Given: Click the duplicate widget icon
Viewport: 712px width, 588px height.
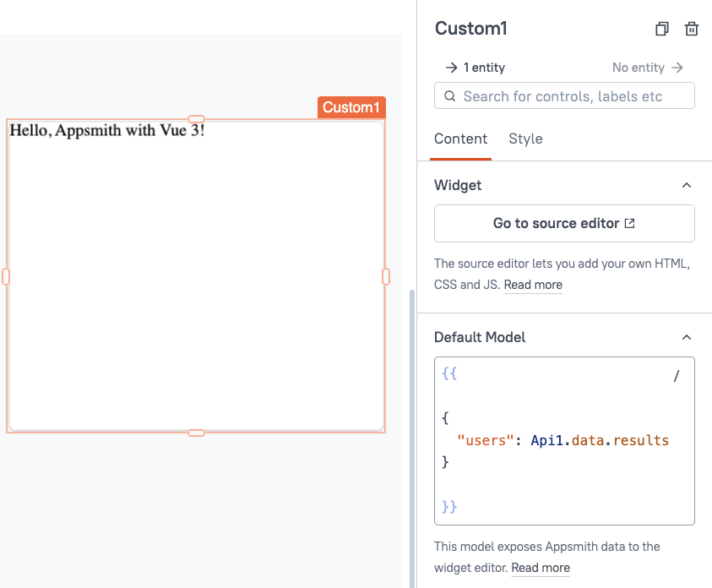Looking at the screenshot, I should (662, 28).
